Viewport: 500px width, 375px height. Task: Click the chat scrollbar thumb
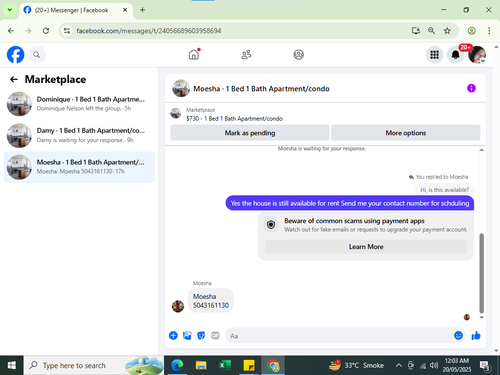(481, 273)
